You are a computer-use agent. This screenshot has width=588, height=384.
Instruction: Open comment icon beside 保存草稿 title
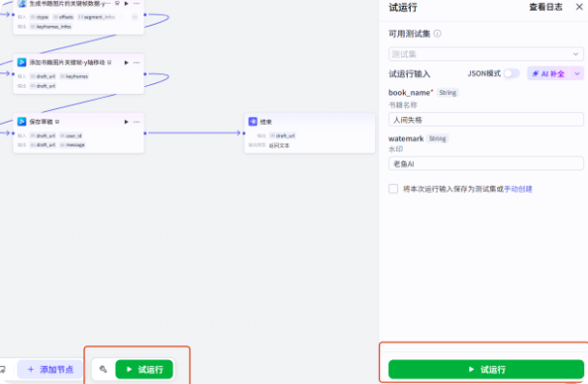coord(57,122)
